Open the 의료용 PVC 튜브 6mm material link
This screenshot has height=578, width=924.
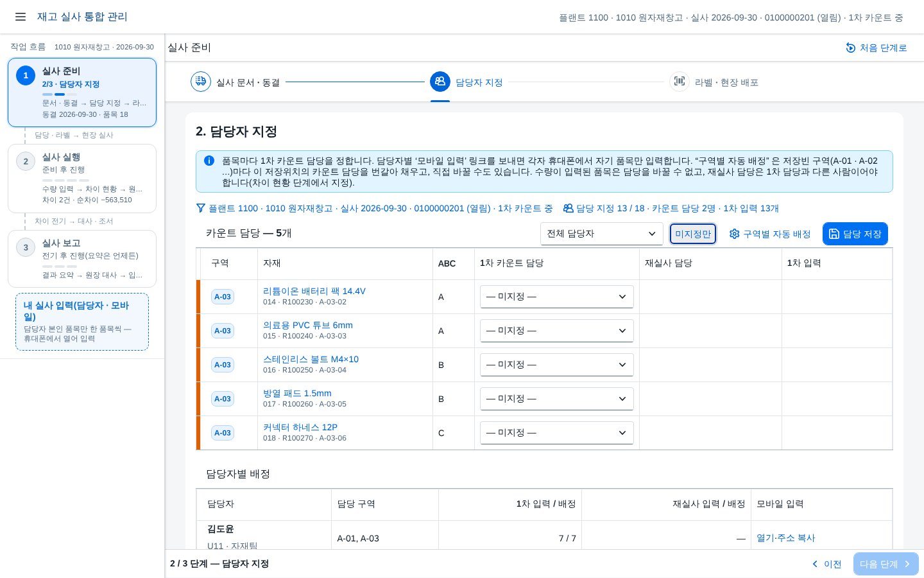[308, 325]
